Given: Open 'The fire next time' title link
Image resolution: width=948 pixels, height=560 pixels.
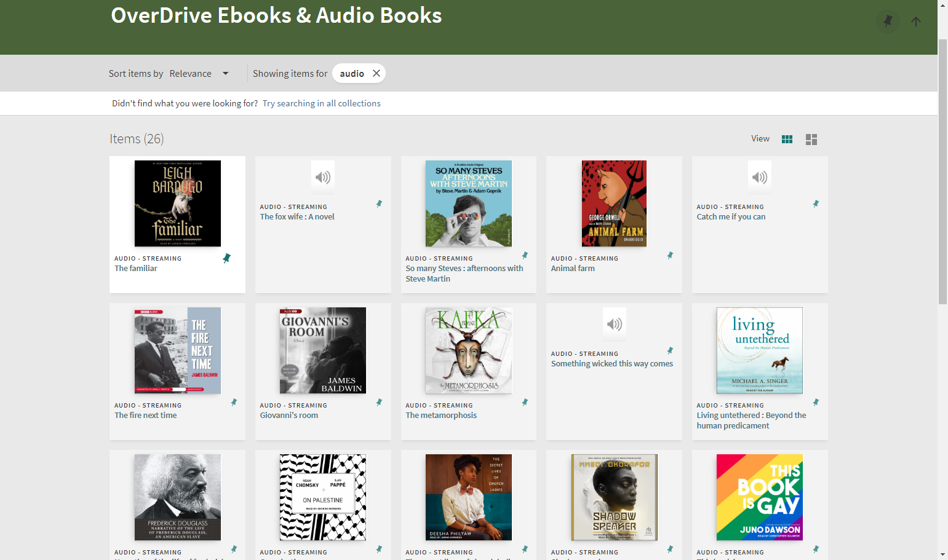Looking at the screenshot, I should pyautogui.click(x=146, y=416).
